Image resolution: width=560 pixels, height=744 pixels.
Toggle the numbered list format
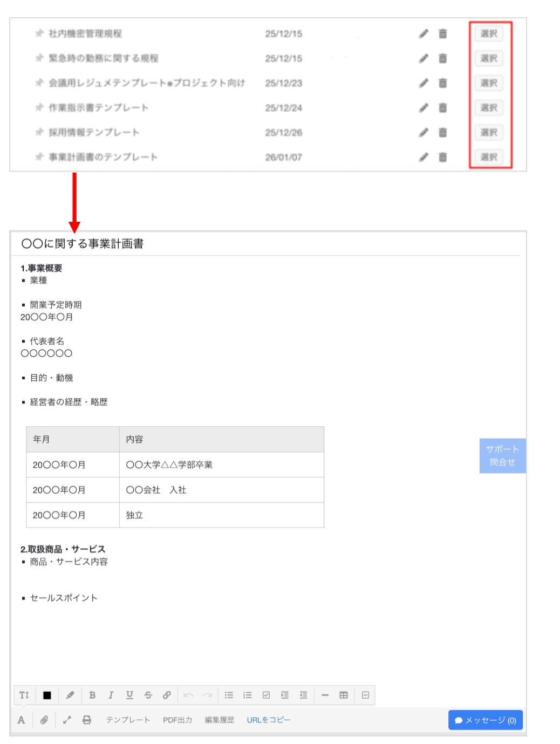point(247,695)
